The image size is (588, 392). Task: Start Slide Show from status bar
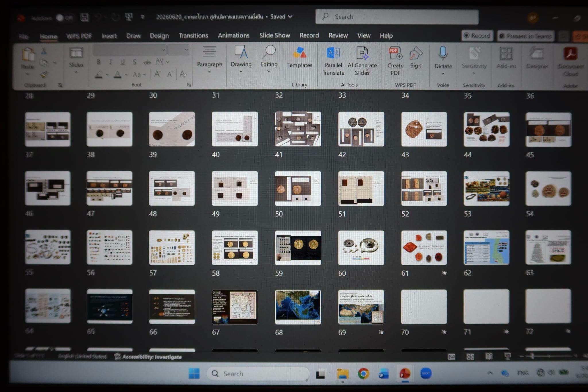508,356
